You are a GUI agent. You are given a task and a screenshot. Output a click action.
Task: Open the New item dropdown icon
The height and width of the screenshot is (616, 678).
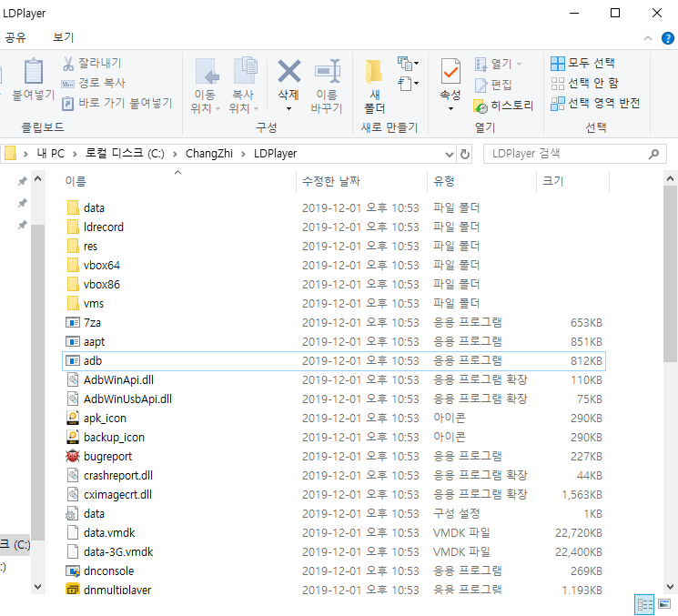[408, 64]
